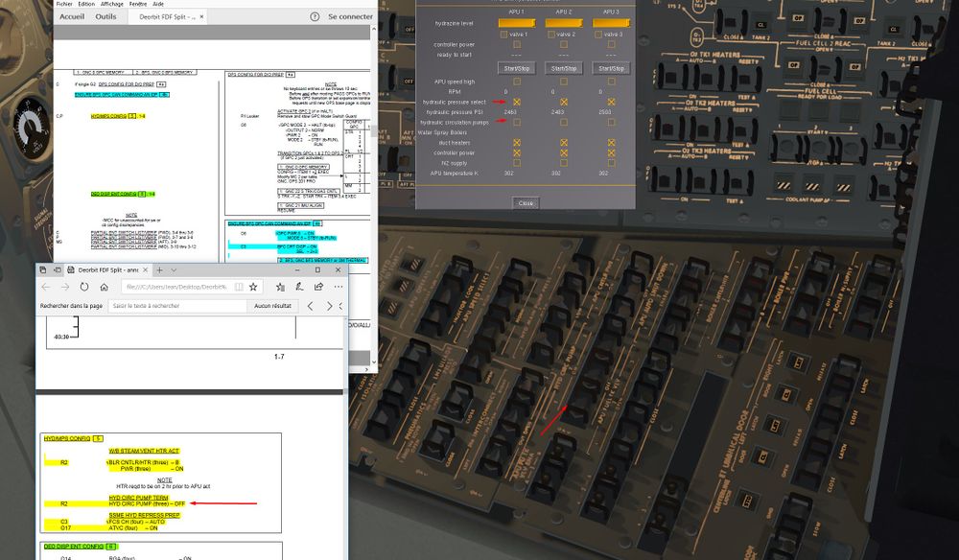Add page to favorites with star icon

[x=253, y=287]
